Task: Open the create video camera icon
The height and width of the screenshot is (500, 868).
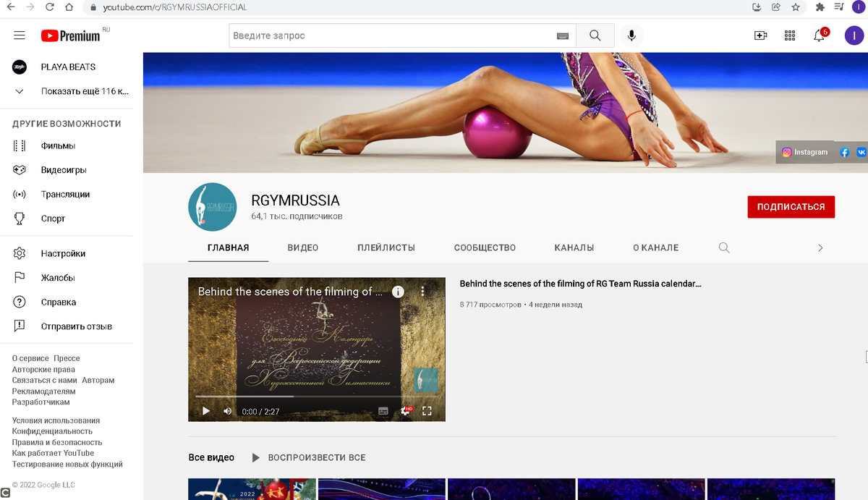Action: coord(760,35)
